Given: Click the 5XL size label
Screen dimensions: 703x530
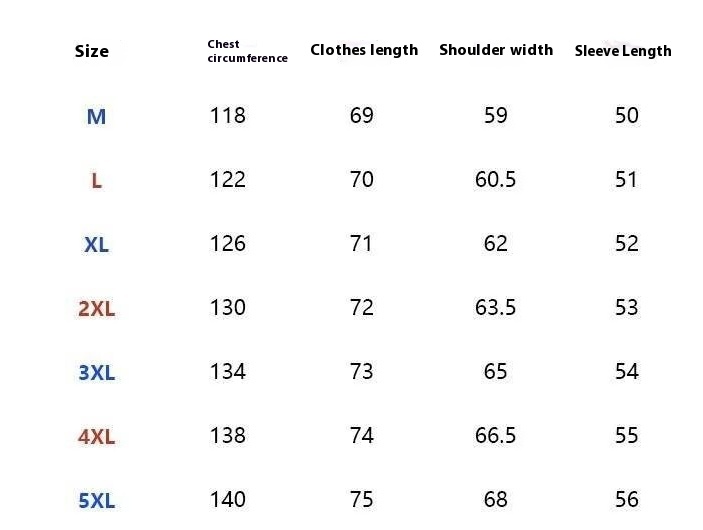Looking at the screenshot, I should point(96,500).
